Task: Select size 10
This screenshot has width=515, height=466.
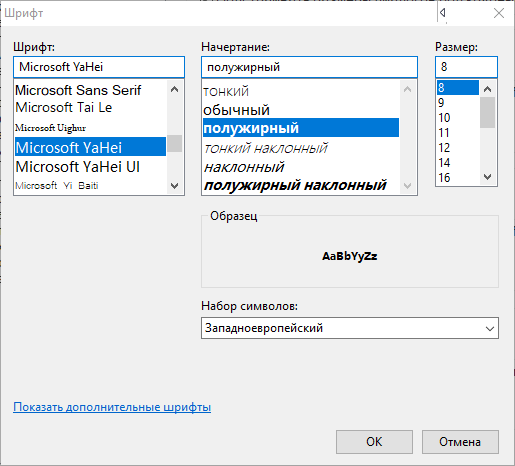Action: [458, 118]
